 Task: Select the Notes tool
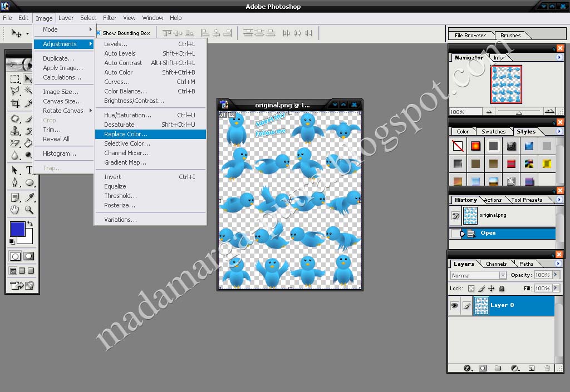(x=15, y=197)
